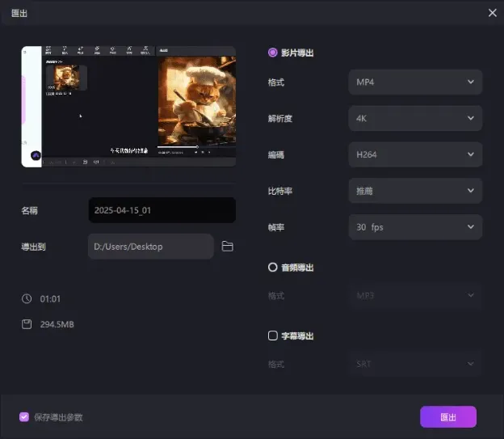Viewport: 504px width, 439px height.
Task: Click the 名稱 label
Action: (x=29, y=210)
